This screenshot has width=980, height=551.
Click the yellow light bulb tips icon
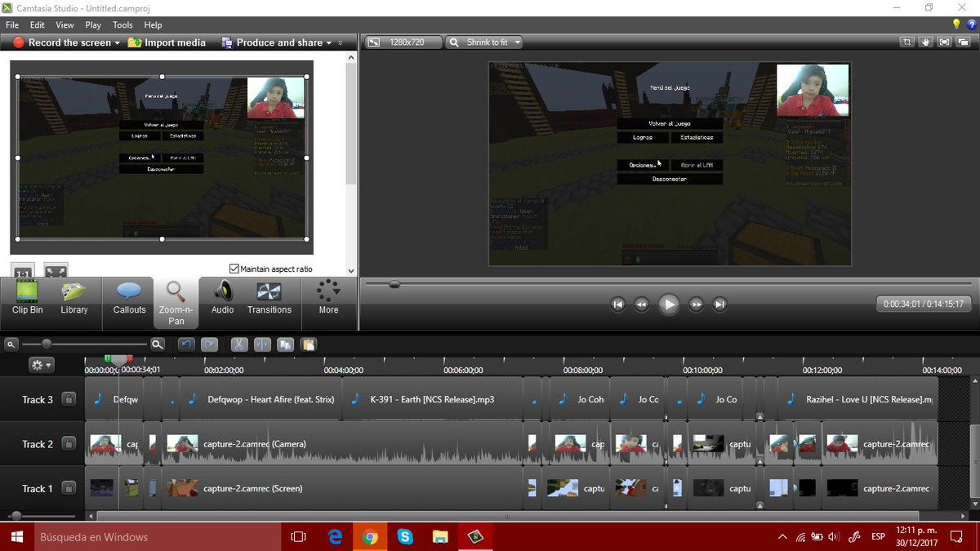point(957,25)
